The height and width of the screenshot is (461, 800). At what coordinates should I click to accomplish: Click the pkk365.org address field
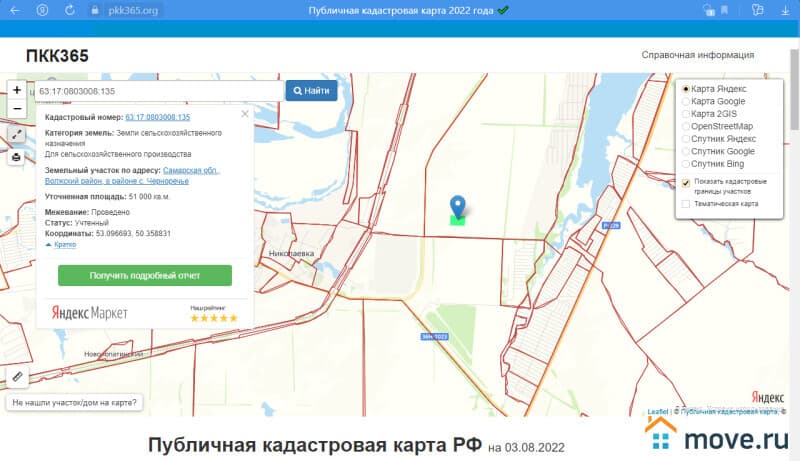(x=133, y=10)
